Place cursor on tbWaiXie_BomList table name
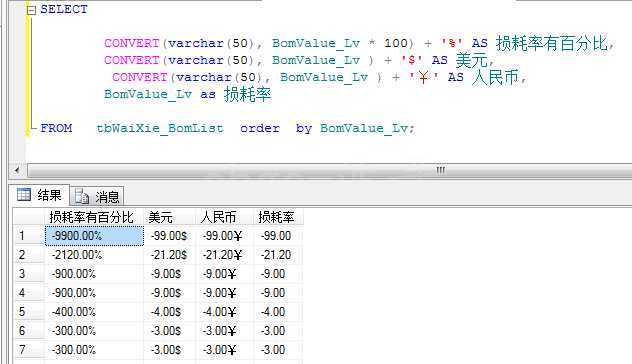This screenshot has height=364, width=632. coord(160,129)
